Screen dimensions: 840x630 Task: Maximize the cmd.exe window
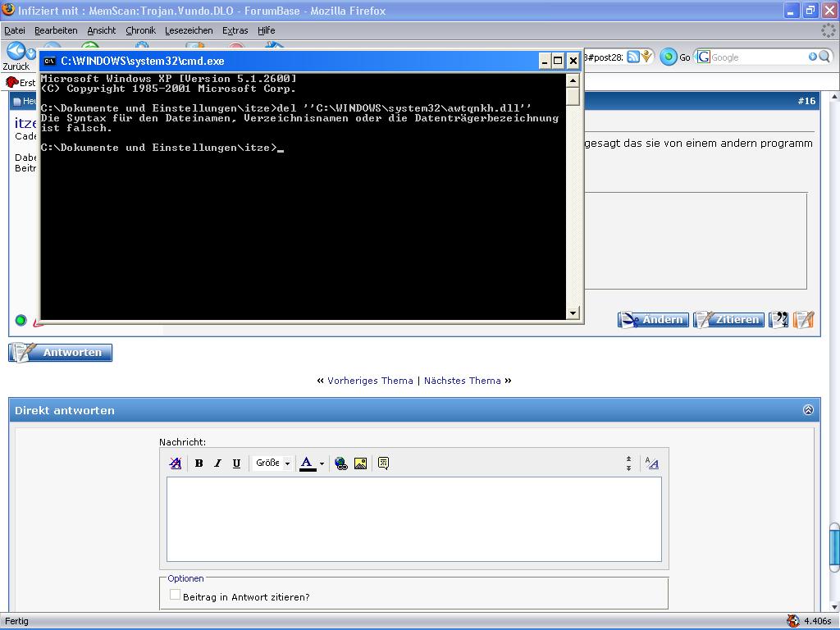pos(558,61)
